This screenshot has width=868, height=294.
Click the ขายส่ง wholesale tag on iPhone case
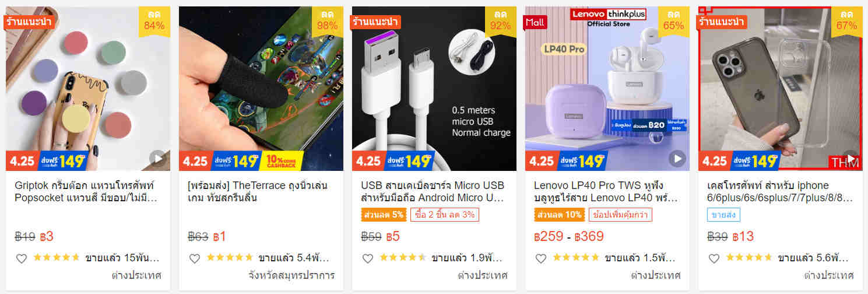click(723, 215)
